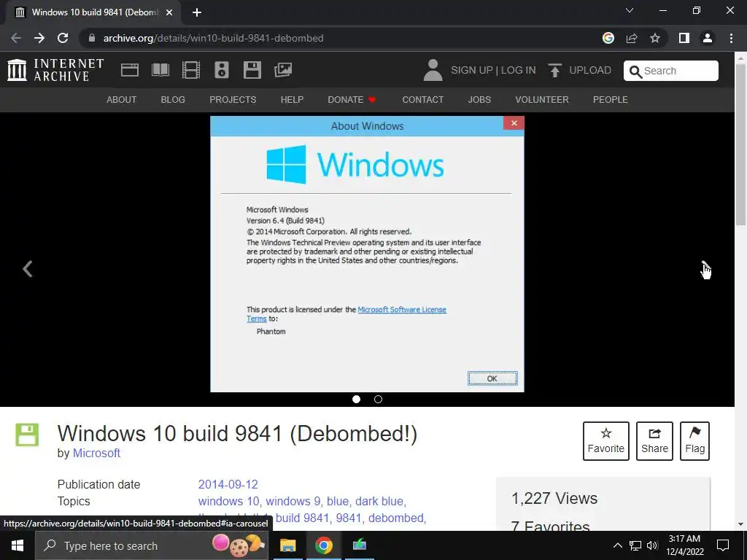Open the Software floppy disk icon

(x=252, y=70)
